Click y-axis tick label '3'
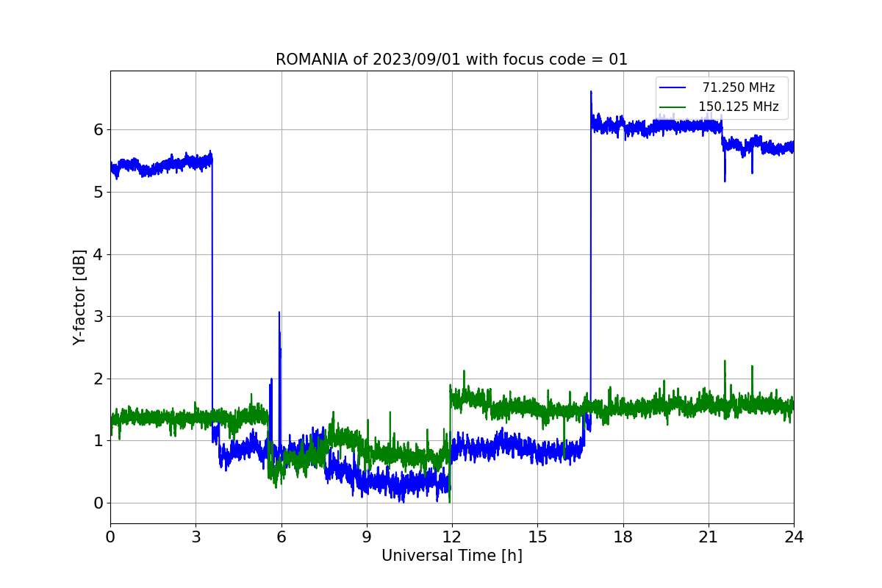The width and height of the screenshot is (882, 588). [98, 317]
